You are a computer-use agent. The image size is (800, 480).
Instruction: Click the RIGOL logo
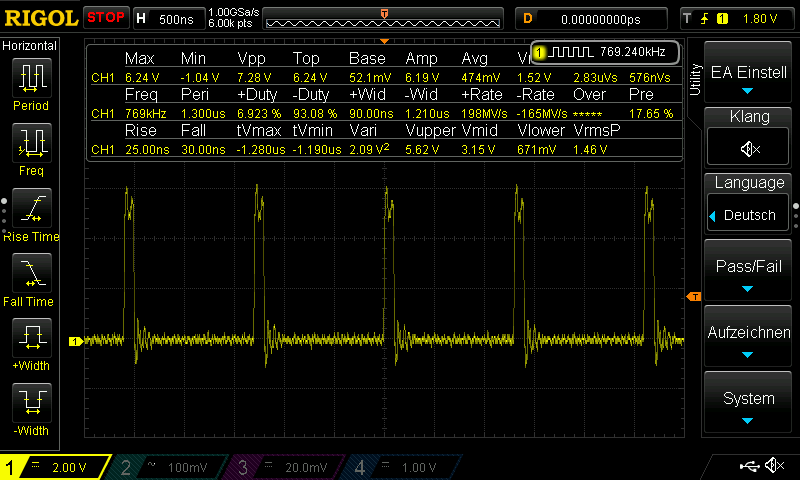41,18
